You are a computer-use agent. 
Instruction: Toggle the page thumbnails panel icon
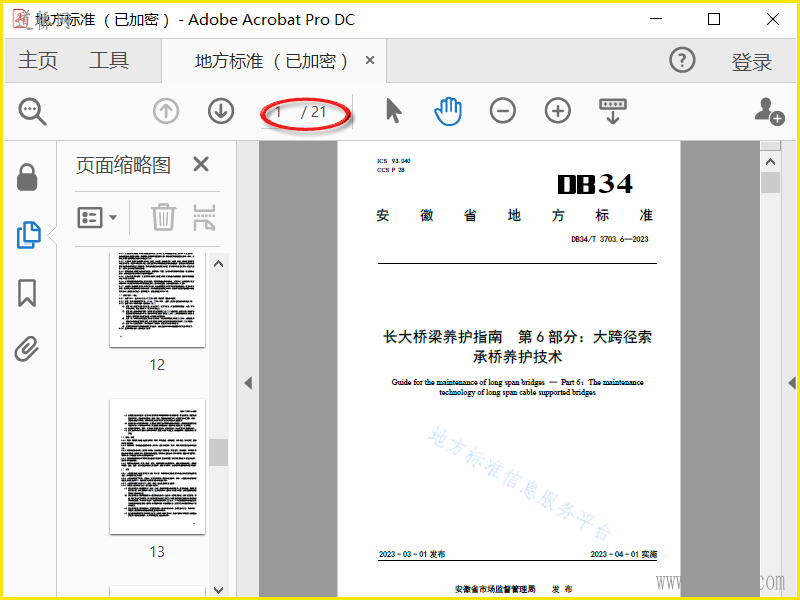point(29,235)
